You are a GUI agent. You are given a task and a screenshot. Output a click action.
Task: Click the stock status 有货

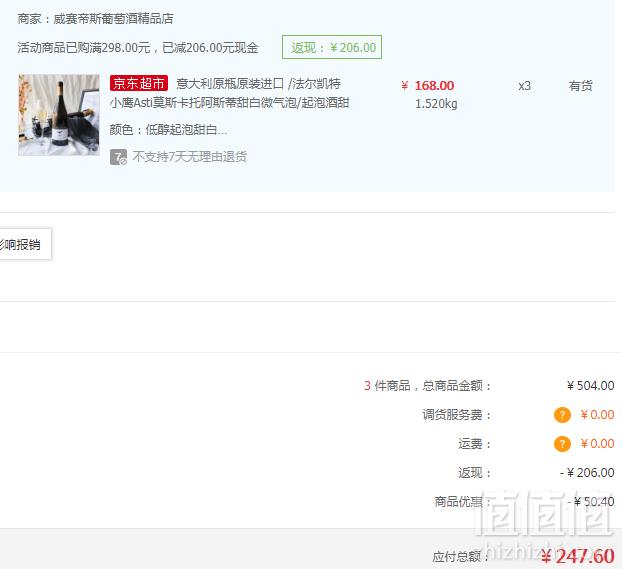coord(580,86)
